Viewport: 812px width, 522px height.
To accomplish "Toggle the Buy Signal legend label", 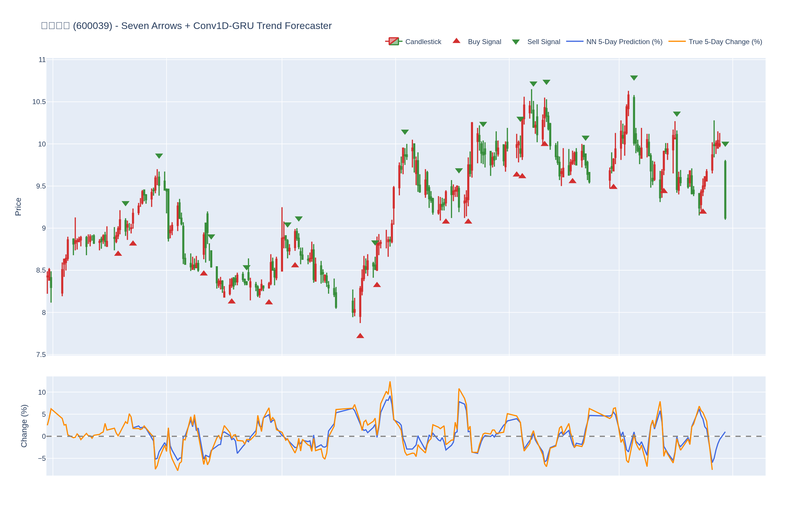I will 484,42.
